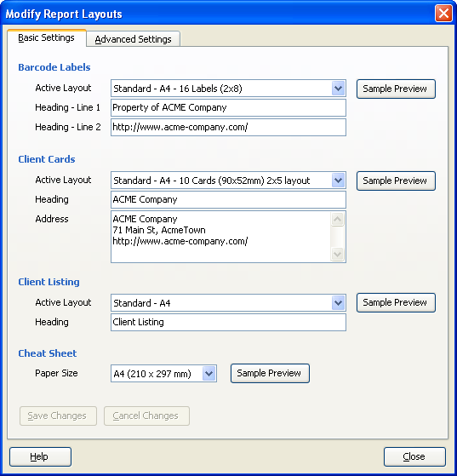Screen dimensions: 457x476
Task: Click the Close button at bottom right
Action: [x=414, y=456]
